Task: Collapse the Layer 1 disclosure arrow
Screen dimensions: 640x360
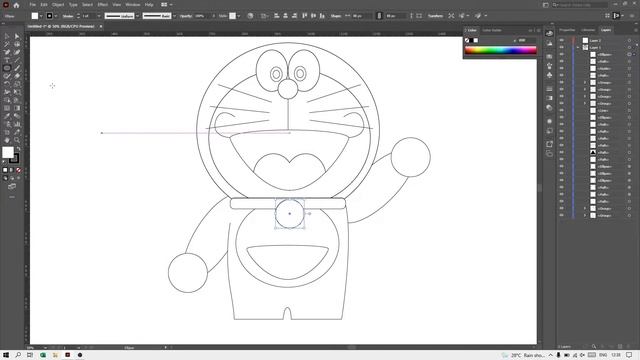Action: click(578, 47)
